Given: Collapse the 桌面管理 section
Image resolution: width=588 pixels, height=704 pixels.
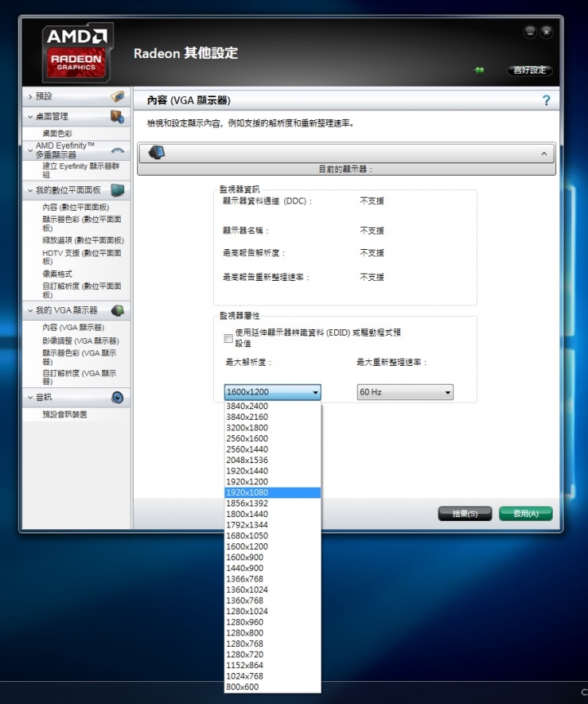Looking at the screenshot, I should [x=30, y=117].
